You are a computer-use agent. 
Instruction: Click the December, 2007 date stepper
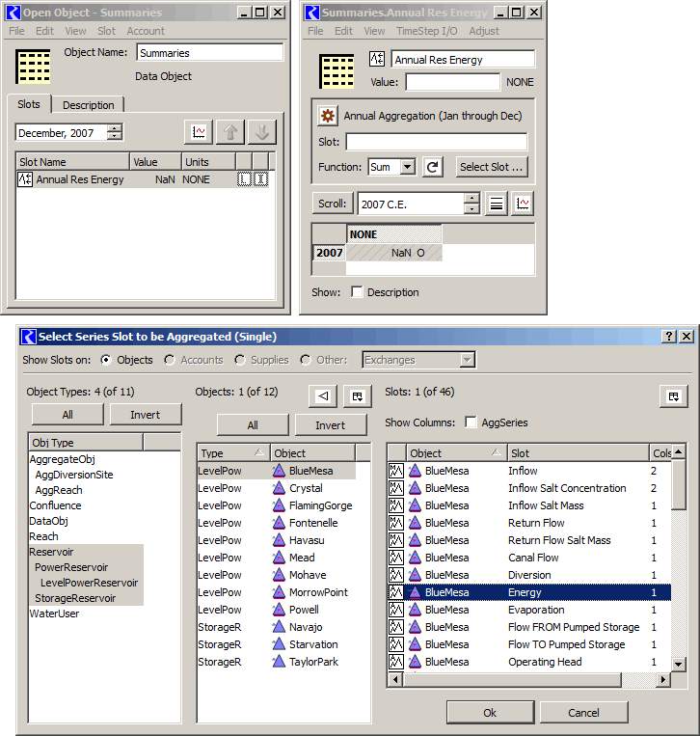(114, 132)
